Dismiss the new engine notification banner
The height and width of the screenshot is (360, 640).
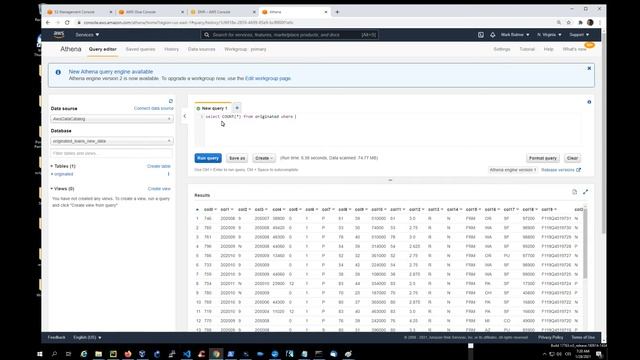point(589,69)
